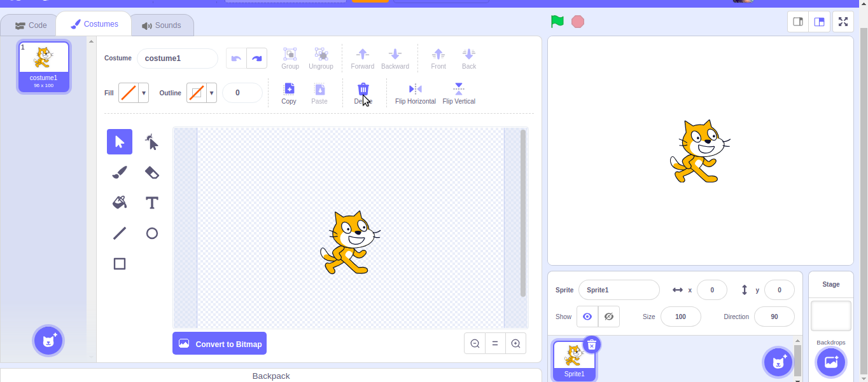Convert the costume to Bitmap

click(219, 343)
